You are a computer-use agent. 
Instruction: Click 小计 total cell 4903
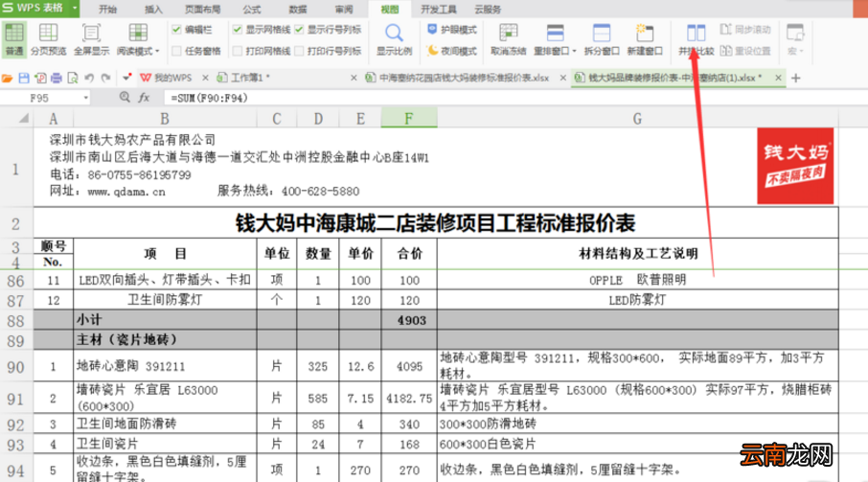tap(409, 320)
